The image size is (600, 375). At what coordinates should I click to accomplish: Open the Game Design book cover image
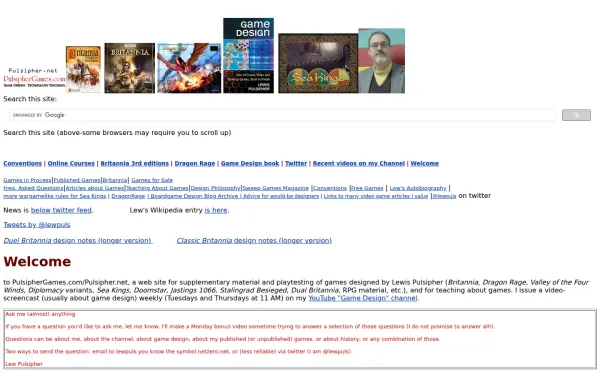(x=248, y=55)
